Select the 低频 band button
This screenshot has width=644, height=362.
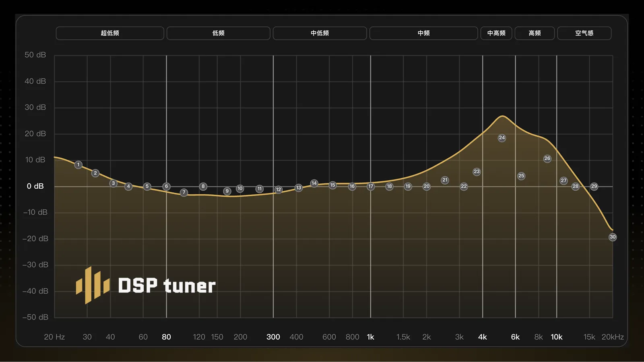click(x=218, y=33)
